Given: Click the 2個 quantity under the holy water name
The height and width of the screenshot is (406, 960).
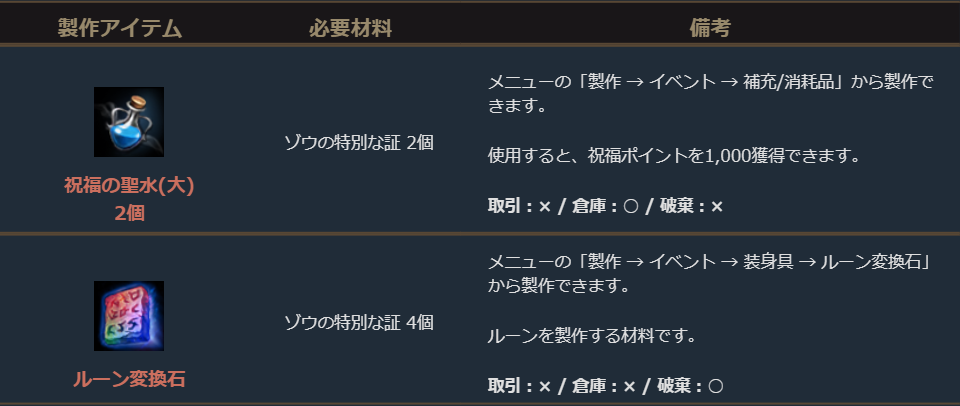Looking at the screenshot, I should point(129,212).
